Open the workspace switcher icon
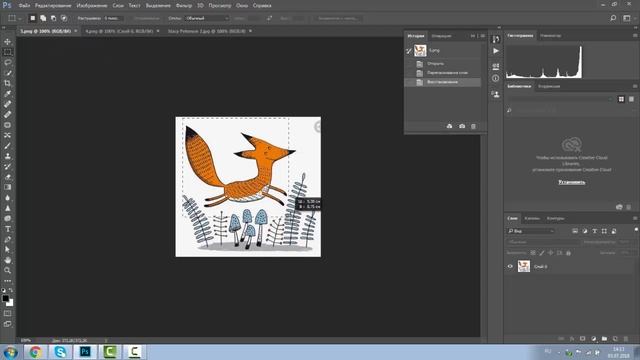Image resolution: width=640 pixels, height=360 pixels. tap(627, 18)
